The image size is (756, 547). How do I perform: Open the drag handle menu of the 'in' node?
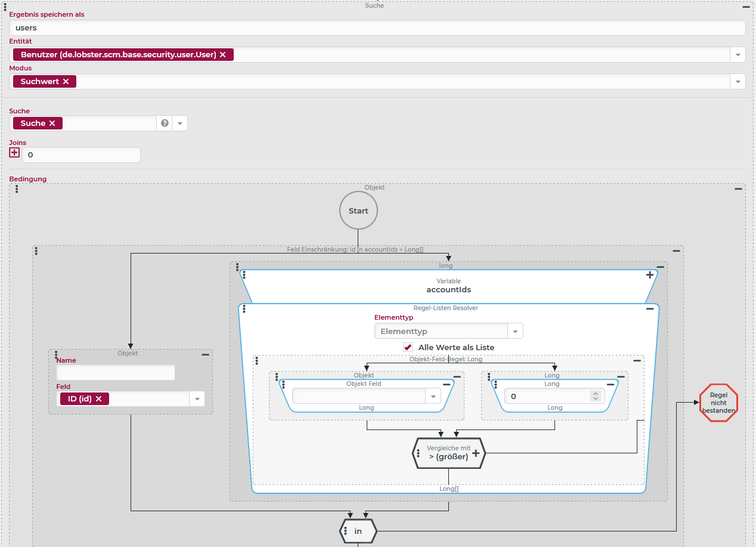point(346,531)
